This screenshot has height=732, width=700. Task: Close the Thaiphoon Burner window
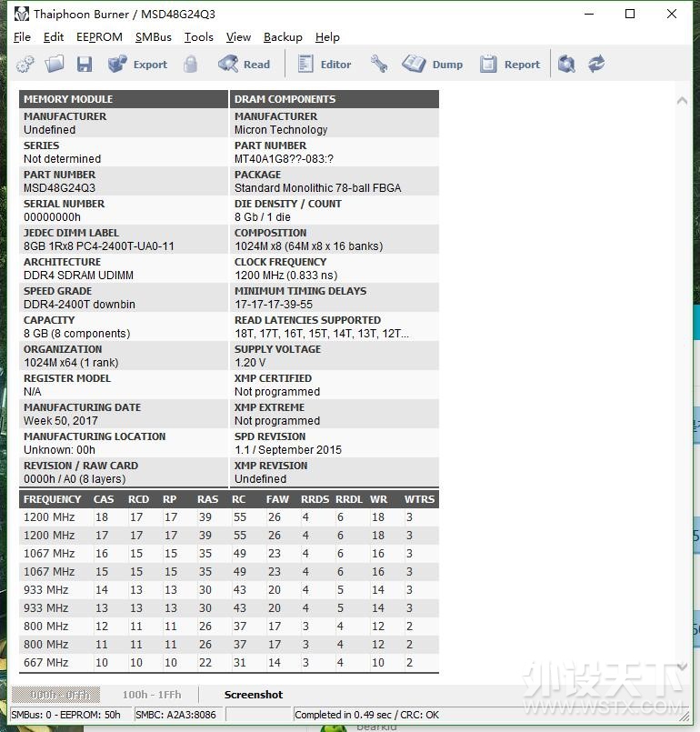click(672, 14)
